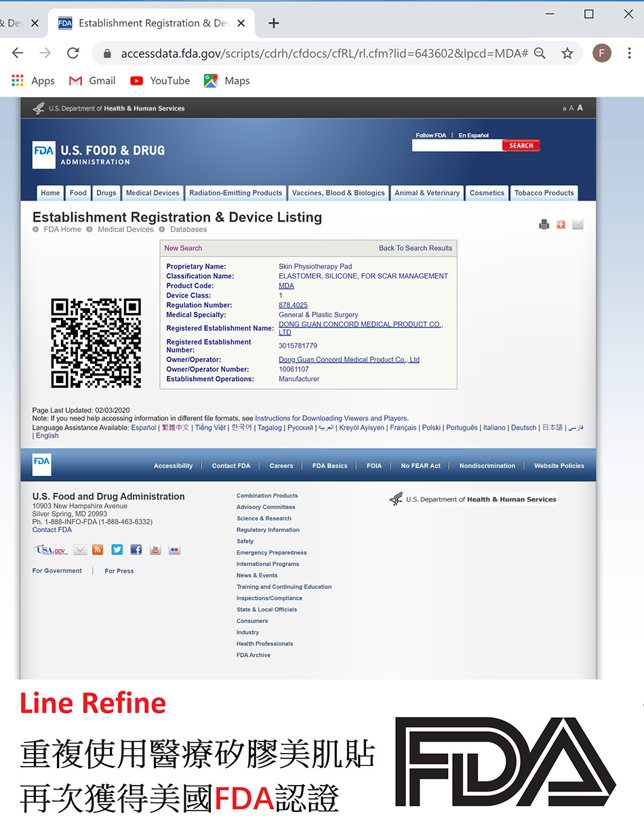
Task: Click the zoom magnifier in address bar
Action: (x=540, y=53)
